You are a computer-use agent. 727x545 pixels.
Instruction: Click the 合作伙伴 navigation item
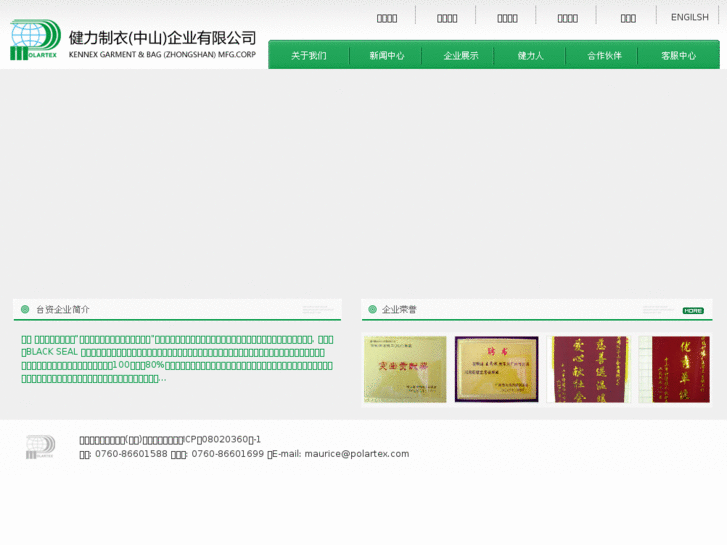604,56
